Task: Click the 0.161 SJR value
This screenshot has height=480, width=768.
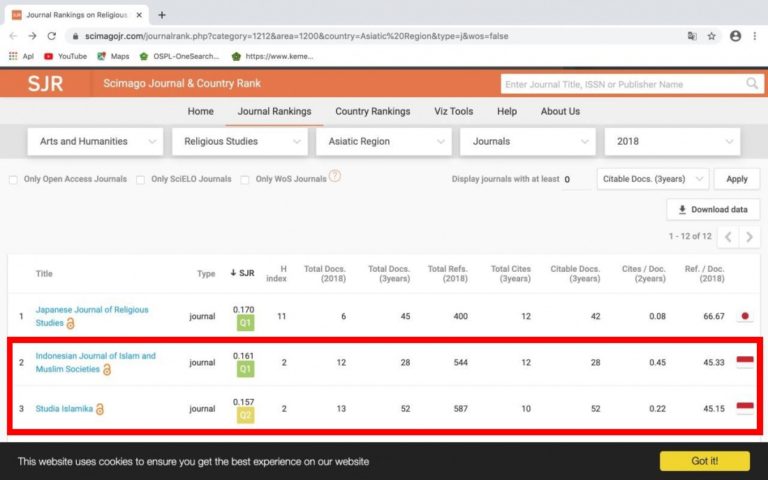Action: [243, 356]
